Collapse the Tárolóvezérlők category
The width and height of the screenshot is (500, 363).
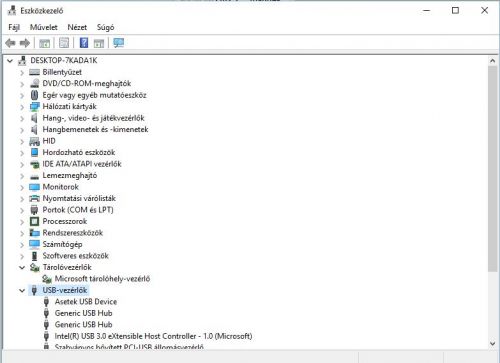pos(22,267)
